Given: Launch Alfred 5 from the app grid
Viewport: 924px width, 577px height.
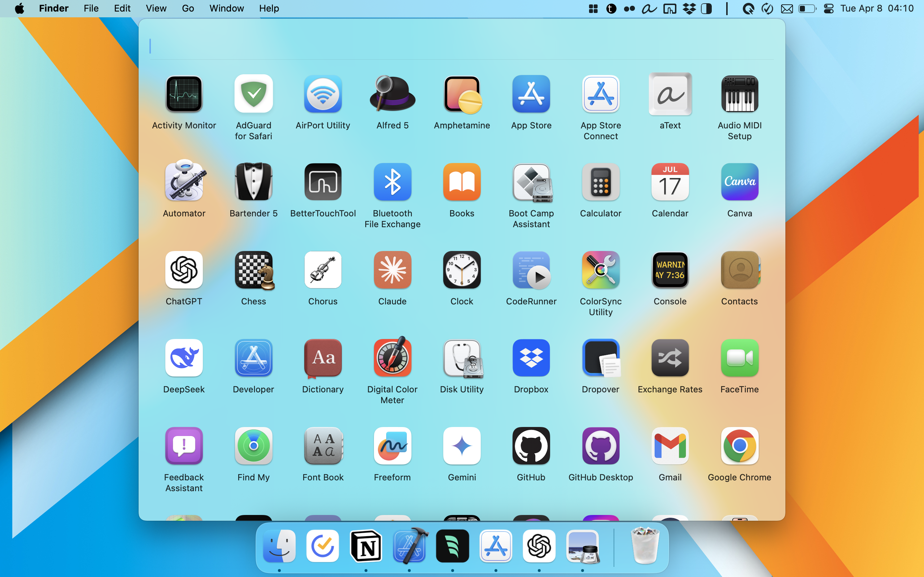Looking at the screenshot, I should 392,94.
